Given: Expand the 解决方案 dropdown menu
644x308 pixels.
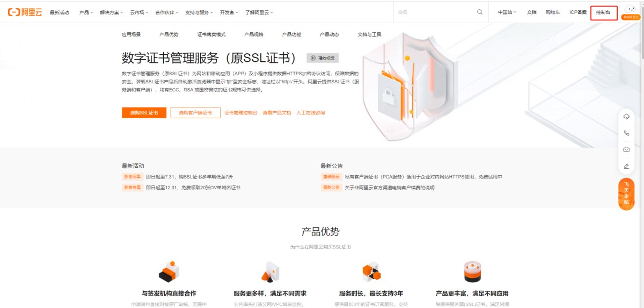Looking at the screenshot, I should tap(112, 12).
